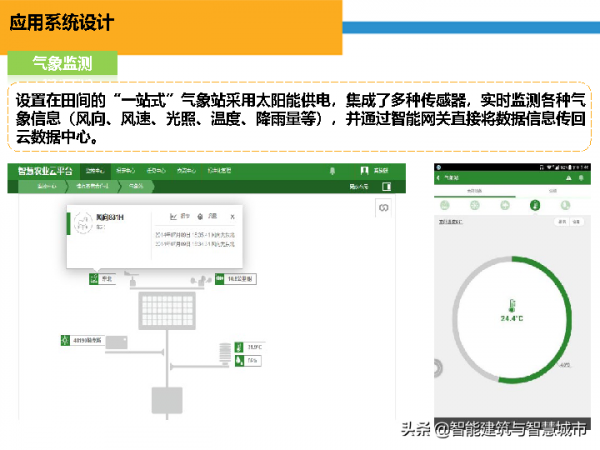Click the web platform notification bell icon
This screenshot has height=450, width=600.
tap(332, 171)
